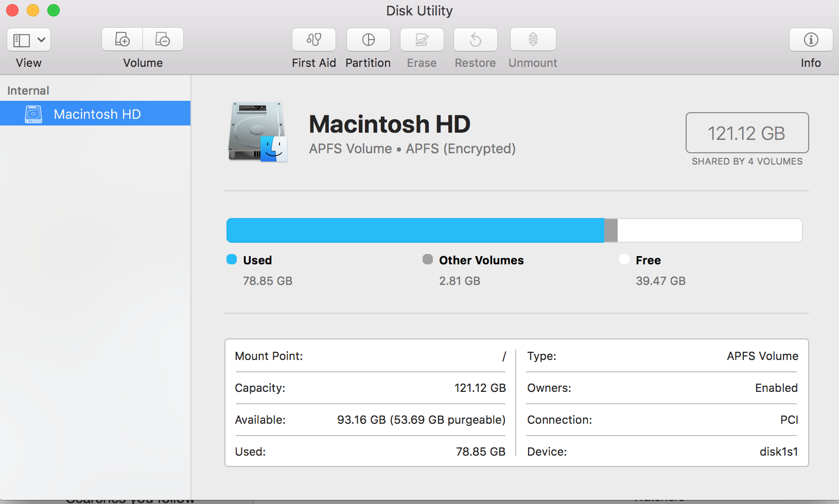Click the 121.12 GB capacity box
This screenshot has height=504, width=839.
[x=747, y=133]
